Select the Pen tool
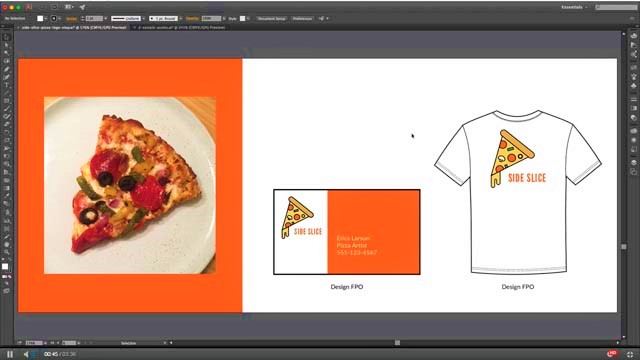640x360 pixels. (6, 69)
